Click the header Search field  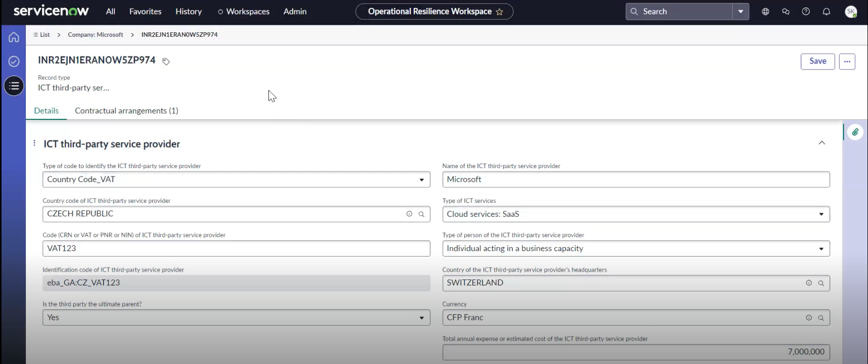(x=679, y=11)
